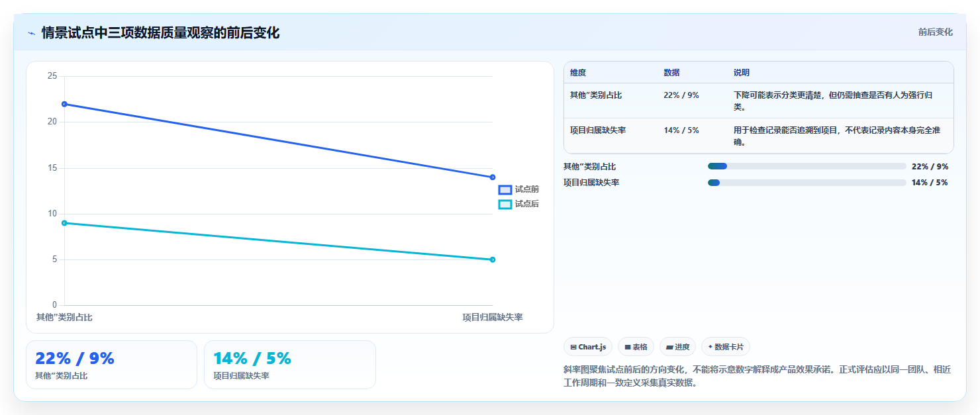Click the footer note starting with 斜率图聚焦试点前后

coord(756,377)
